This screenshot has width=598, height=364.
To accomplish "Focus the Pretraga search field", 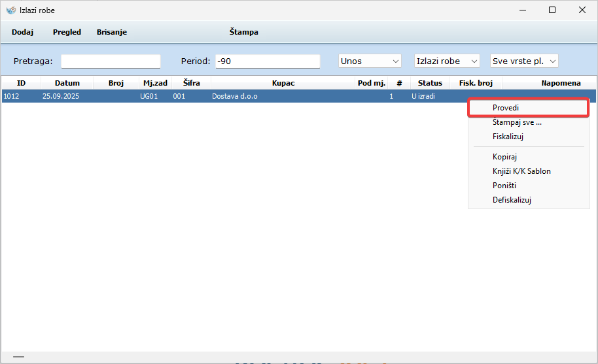I will click(x=111, y=61).
